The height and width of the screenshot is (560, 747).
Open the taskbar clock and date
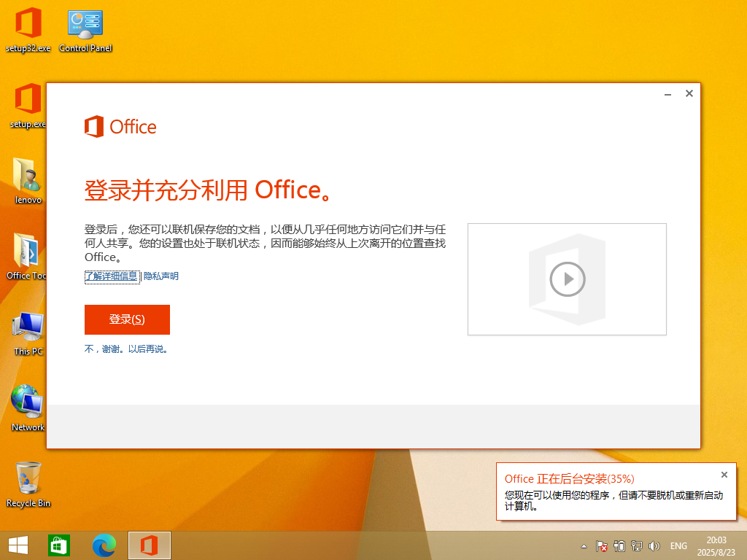(716, 545)
